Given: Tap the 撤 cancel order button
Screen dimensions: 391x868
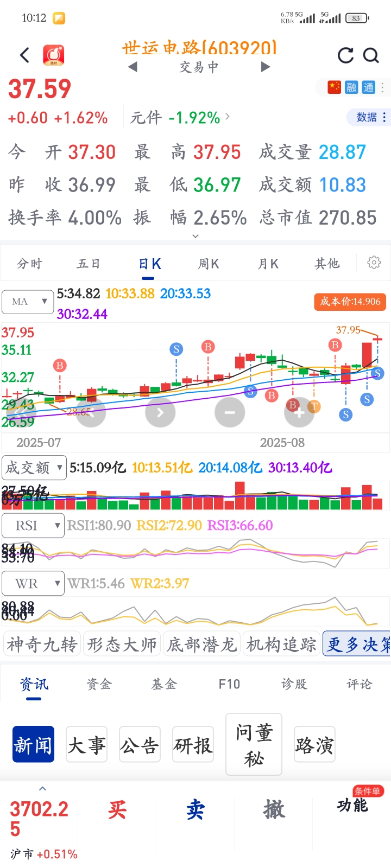Looking at the screenshot, I should (x=274, y=810).
